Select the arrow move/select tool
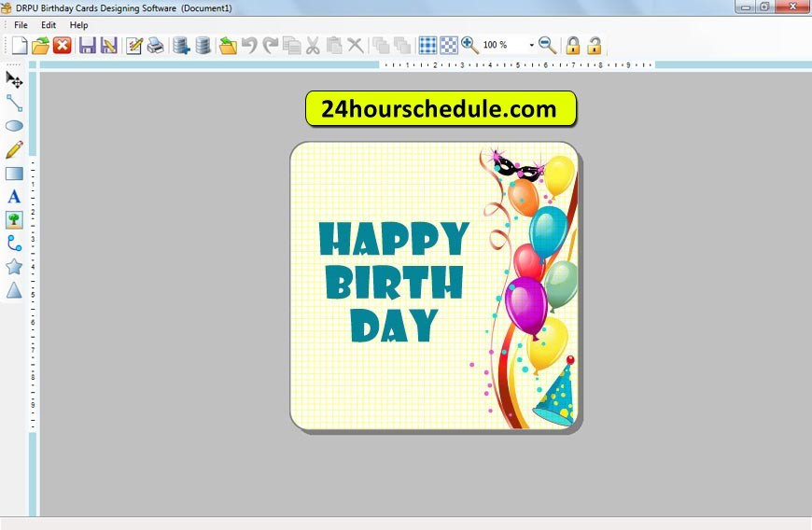Image resolution: width=812 pixels, height=530 pixels. click(x=14, y=79)
